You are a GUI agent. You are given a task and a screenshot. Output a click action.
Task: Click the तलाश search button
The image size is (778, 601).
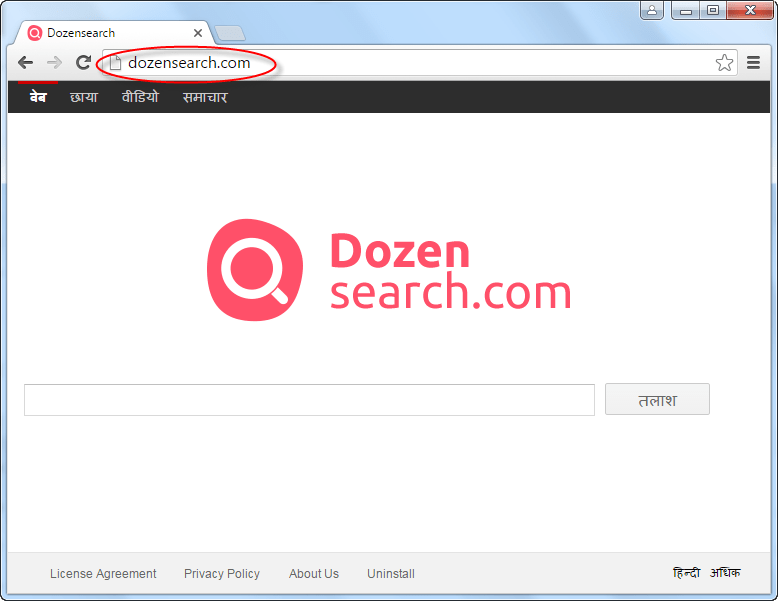657,399
